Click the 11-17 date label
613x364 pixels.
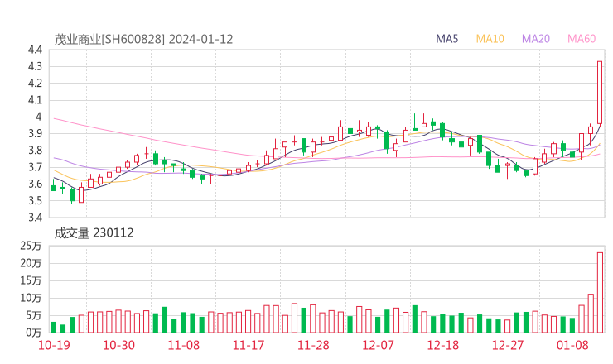coord(249,345)
